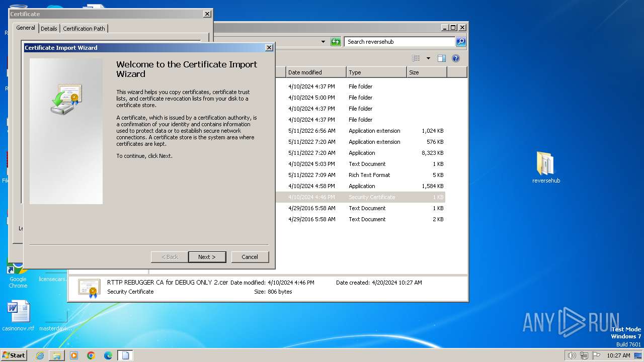This screenshot has width=644, height=362.
Task: Select folder modified 4/10/2024 5:00 PM
Action: 360,98
